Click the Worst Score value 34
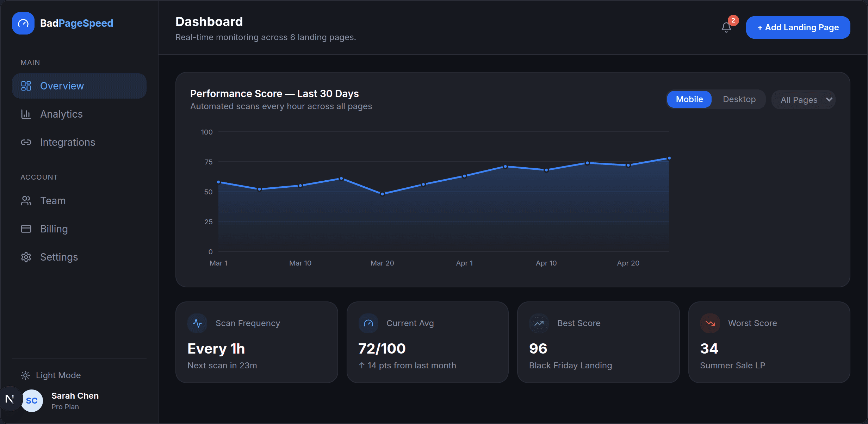This screenshot has width=868, height=424. tap(709, 349)
